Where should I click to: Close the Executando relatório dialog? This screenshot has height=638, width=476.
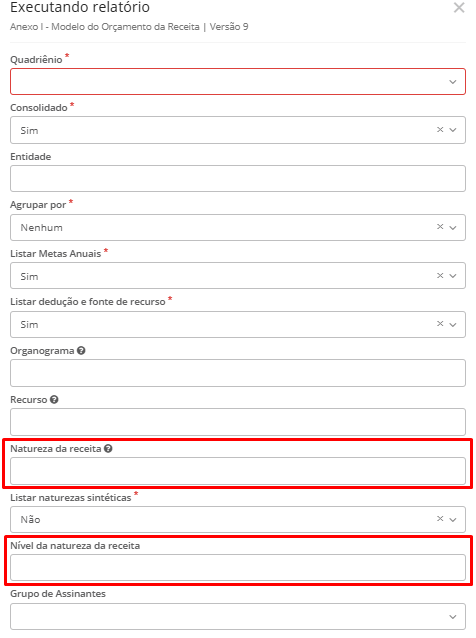click(459, 7)
